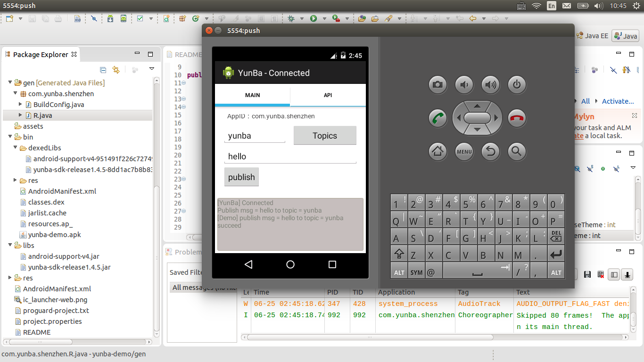Tap Android on-screen back triangle
The width and height of the screenshot is (644, 362).
(x=249, y=264)
